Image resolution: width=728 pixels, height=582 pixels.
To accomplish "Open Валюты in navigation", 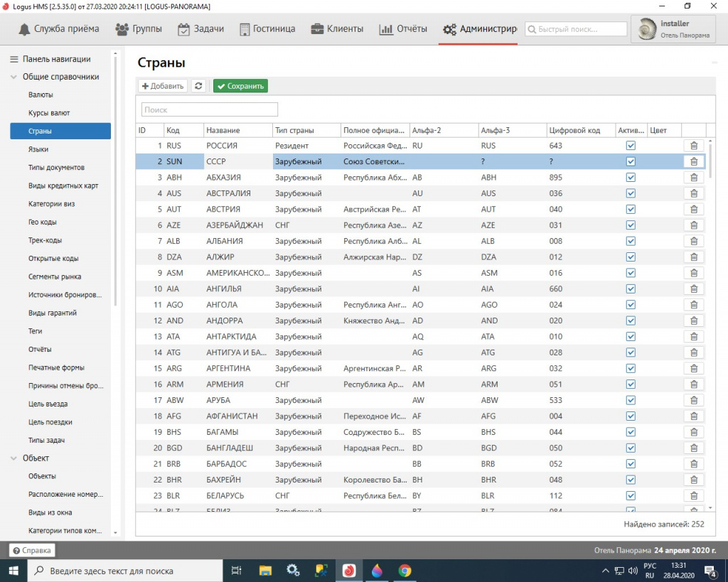I will tap(41, 95).
